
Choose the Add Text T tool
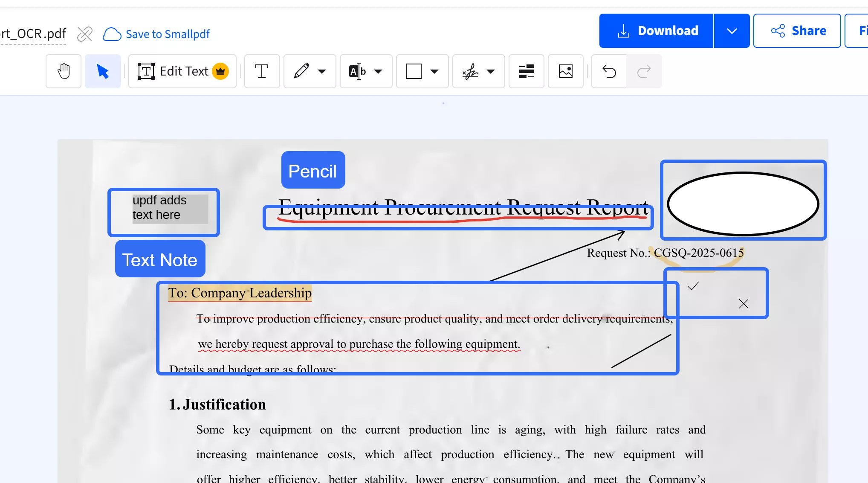(x=262, y=71)
